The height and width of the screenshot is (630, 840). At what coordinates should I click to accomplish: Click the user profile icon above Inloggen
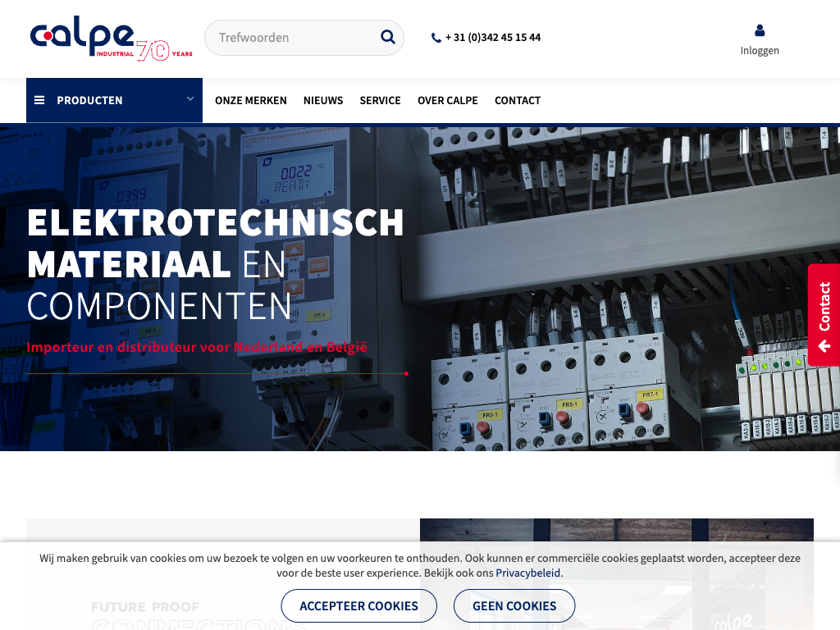coord(760,30)
